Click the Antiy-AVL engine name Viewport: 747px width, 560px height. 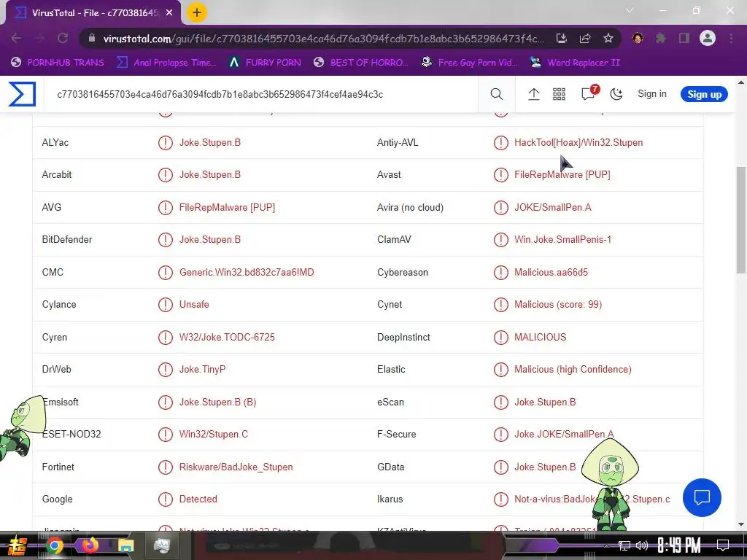coord(398,142)
